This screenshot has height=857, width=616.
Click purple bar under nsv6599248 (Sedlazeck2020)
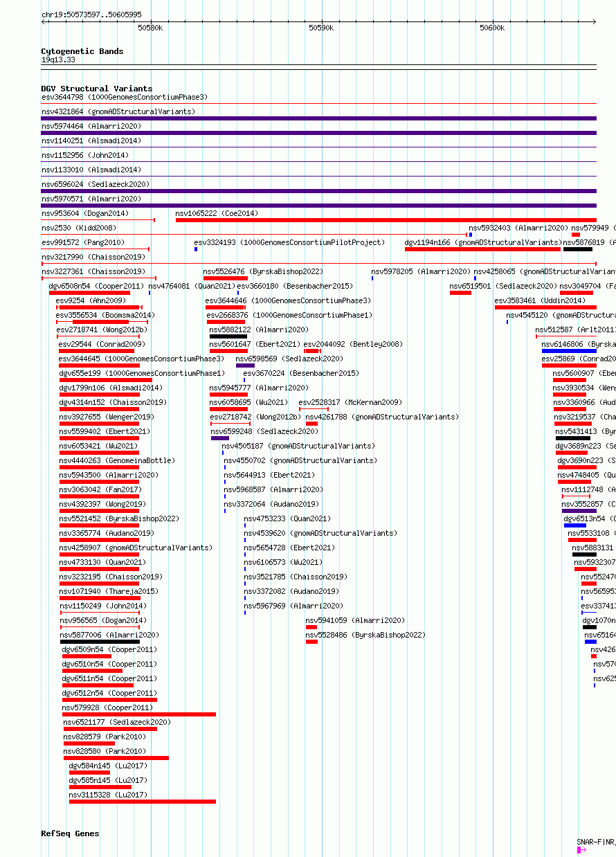220,438
